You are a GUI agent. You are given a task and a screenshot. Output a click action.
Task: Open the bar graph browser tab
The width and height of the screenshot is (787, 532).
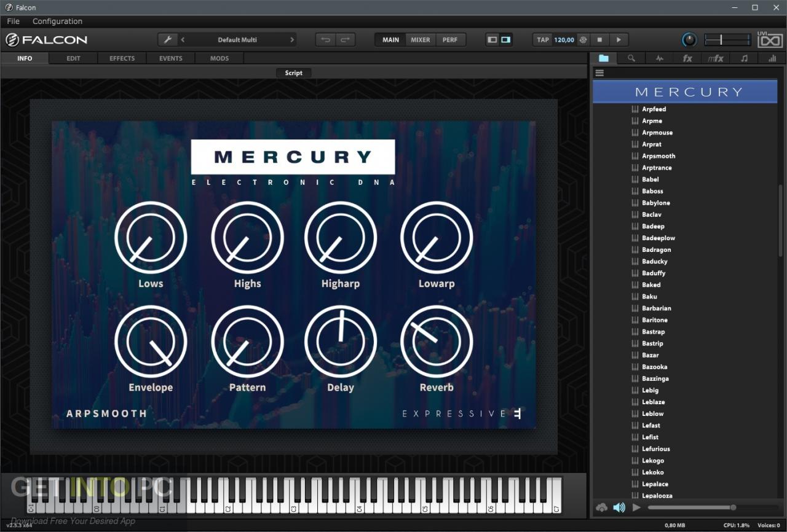[x=772, y=58]
